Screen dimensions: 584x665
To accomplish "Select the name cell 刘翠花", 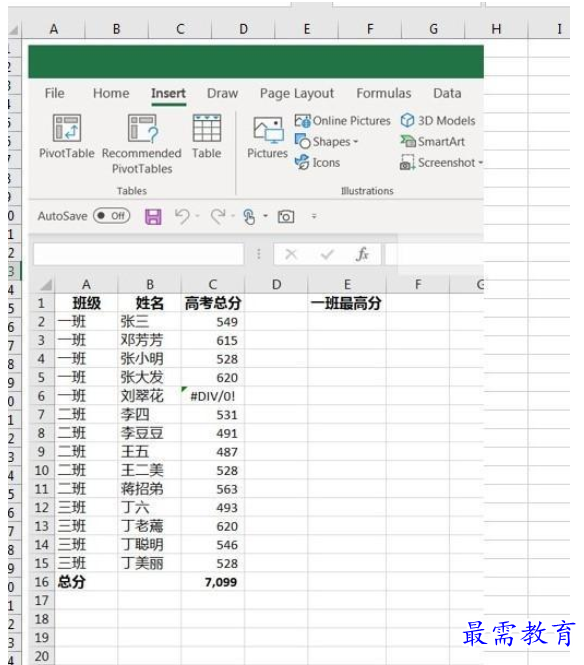I will click(x=150, y=396).
